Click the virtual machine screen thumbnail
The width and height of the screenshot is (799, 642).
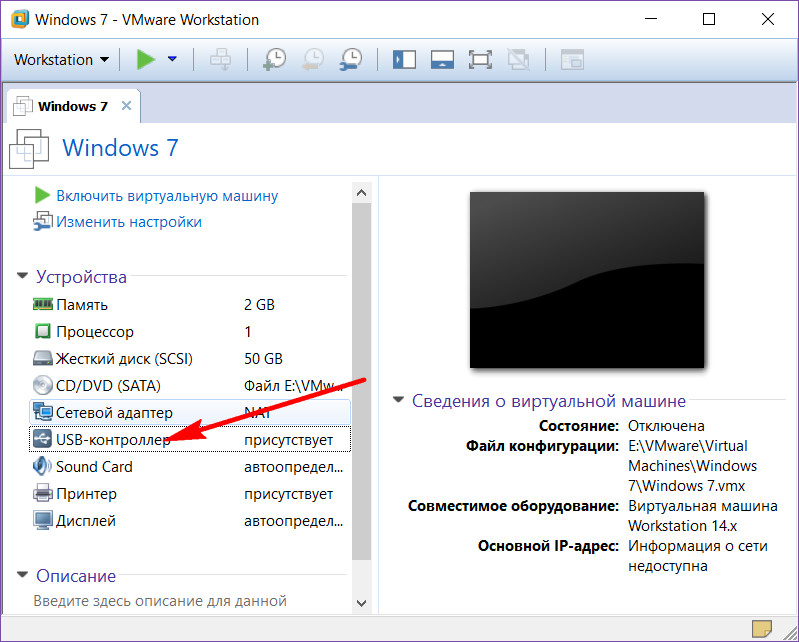coord(587,280)
